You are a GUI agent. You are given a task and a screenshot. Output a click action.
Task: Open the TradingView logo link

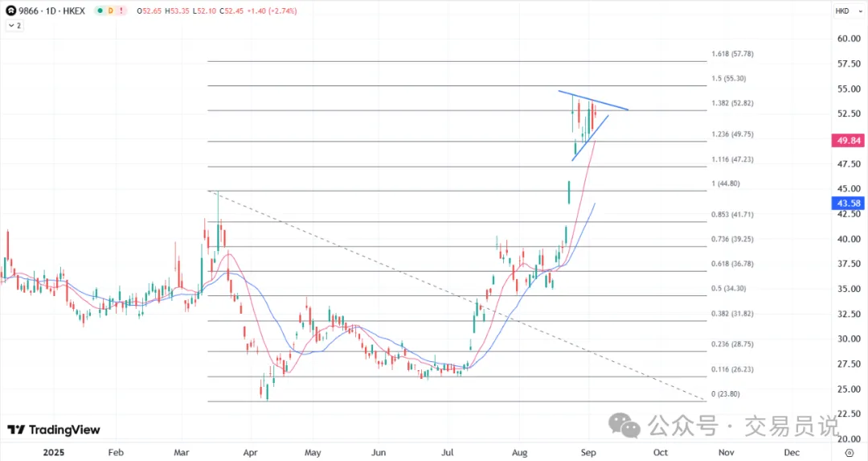click(x=54, y=430)
